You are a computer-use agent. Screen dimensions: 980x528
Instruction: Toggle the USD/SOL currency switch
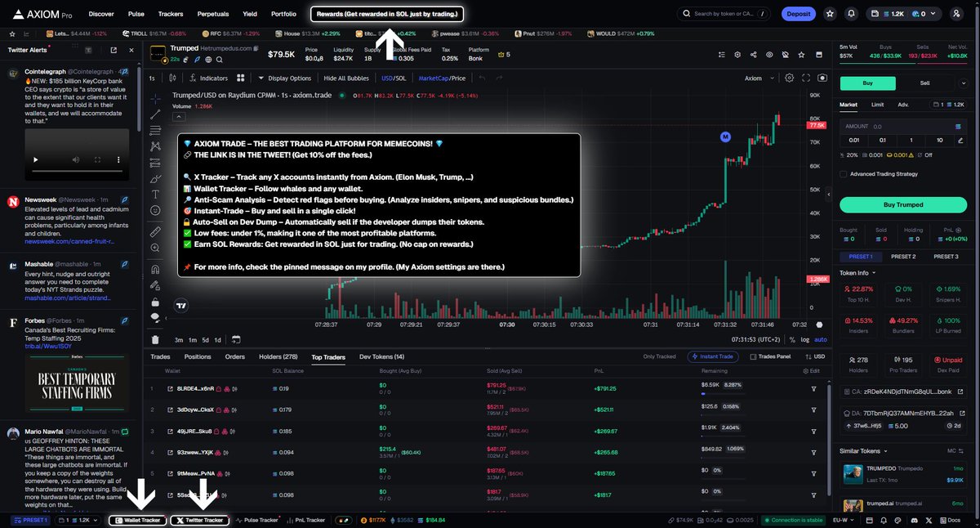394,78
